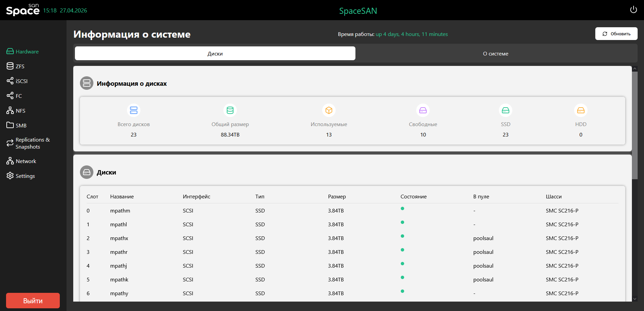Click the scrollbar down arrow

(635, 299)
